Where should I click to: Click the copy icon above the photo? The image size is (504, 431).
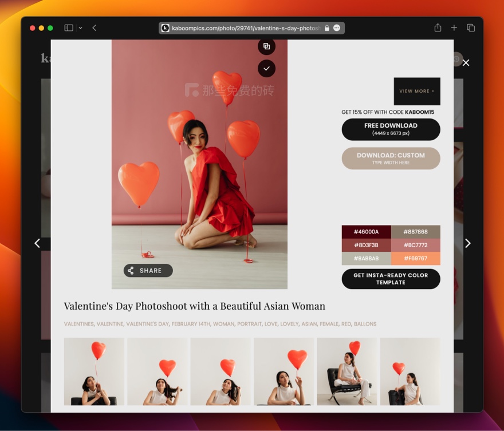pos(266,46)
